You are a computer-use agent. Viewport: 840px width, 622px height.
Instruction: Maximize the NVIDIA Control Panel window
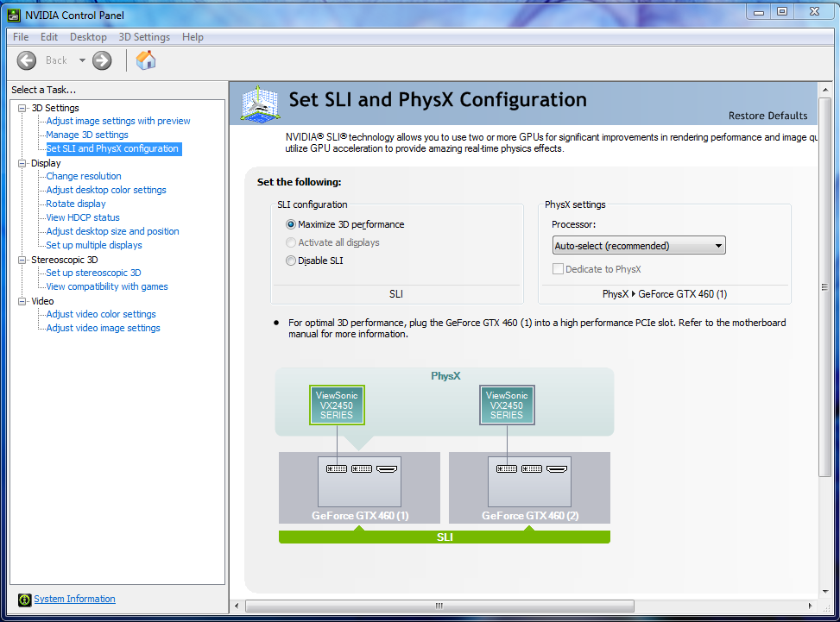pos(782,12)
